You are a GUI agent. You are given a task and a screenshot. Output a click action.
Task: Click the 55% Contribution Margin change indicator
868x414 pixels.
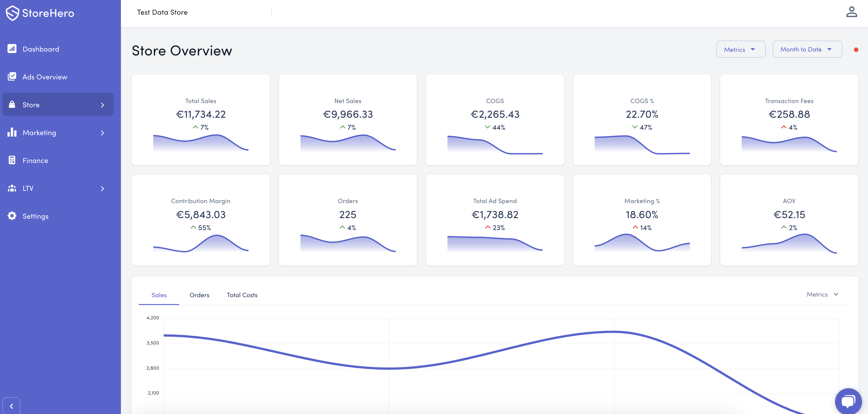[201, 228]
